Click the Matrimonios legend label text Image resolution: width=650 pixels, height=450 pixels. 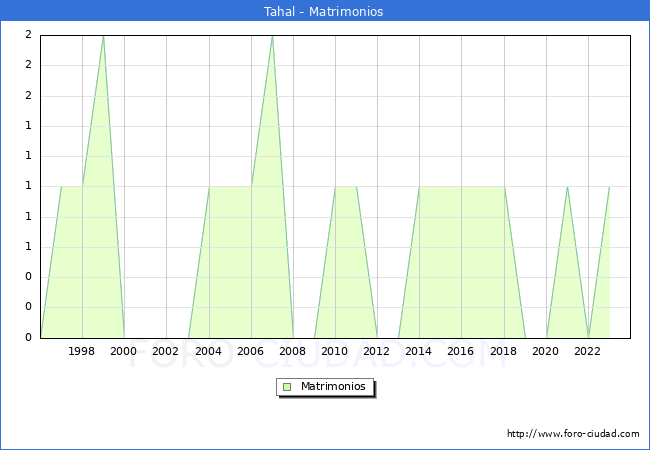(334, 387)
